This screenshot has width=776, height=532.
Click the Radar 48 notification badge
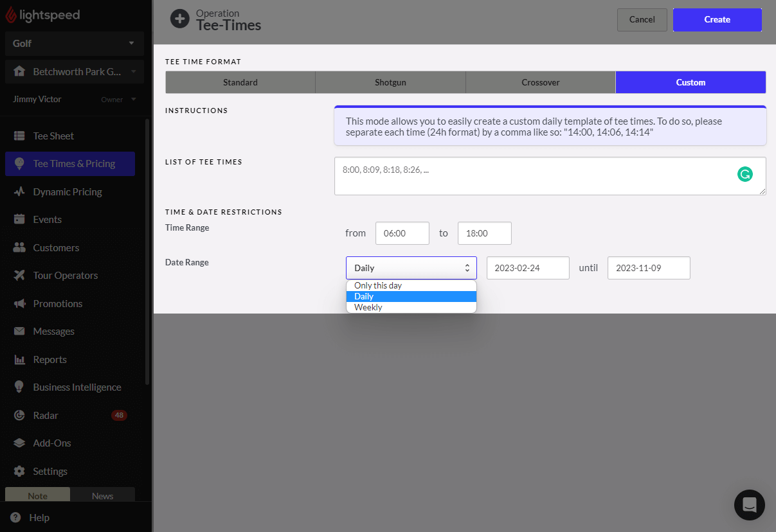point(119,415)
